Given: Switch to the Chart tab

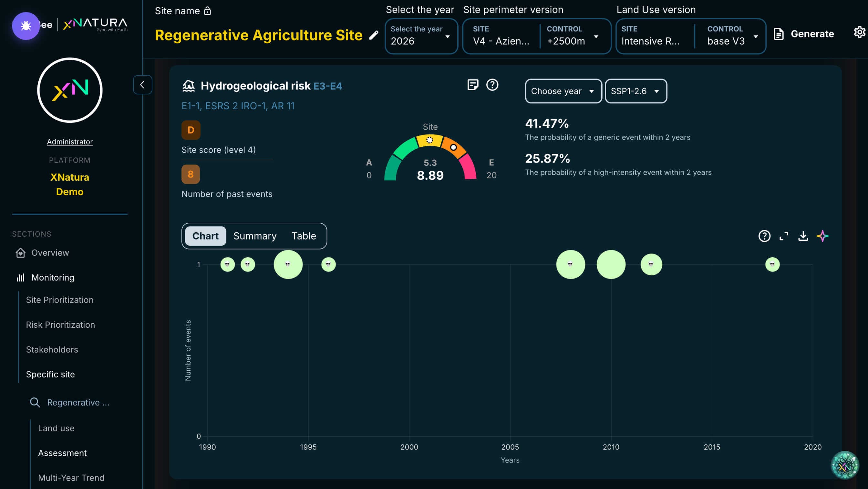Looking at the screenshot, I should click(x=205, y=236).
